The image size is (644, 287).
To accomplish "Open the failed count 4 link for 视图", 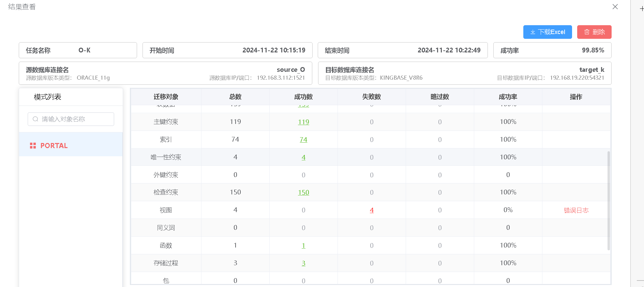I will tap(372, 210).
